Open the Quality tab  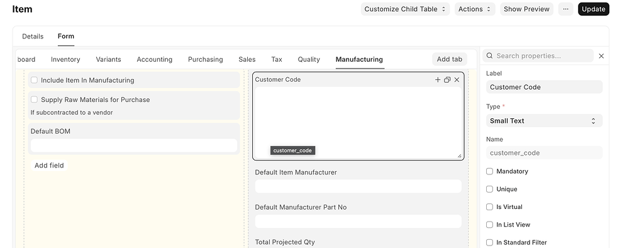(x=309, y=59)
